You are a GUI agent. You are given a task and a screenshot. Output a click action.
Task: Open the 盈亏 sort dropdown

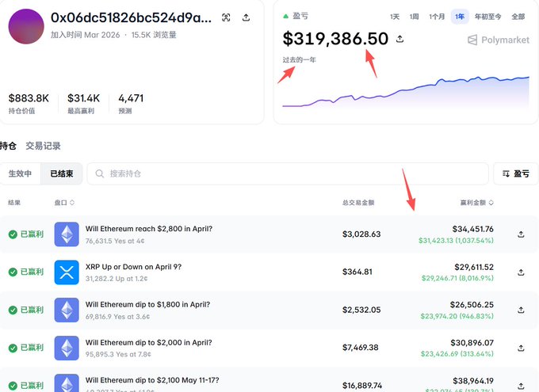click(x=515, y=173)
